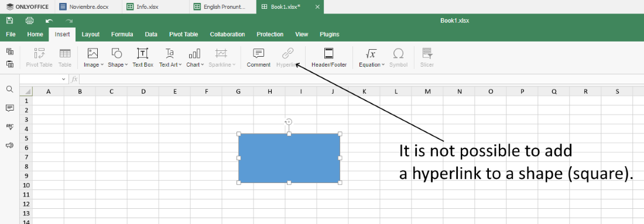Select column S header
This screenshot has width=644, height=224.
click(617, 91)
